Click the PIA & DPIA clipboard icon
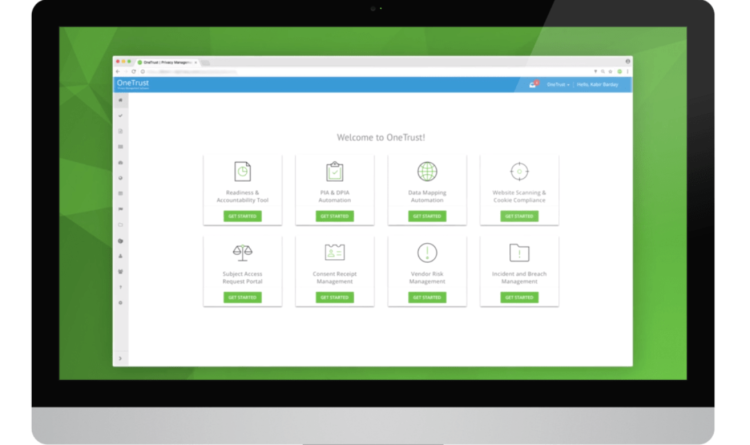750x445 pixels. [335, 171]
